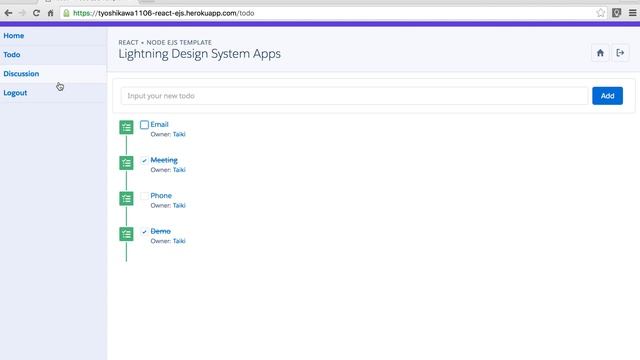Click the 'Lightning Design System Apps' heading
The width and height of the screenshot is (640, 360).
click(200, 54)
